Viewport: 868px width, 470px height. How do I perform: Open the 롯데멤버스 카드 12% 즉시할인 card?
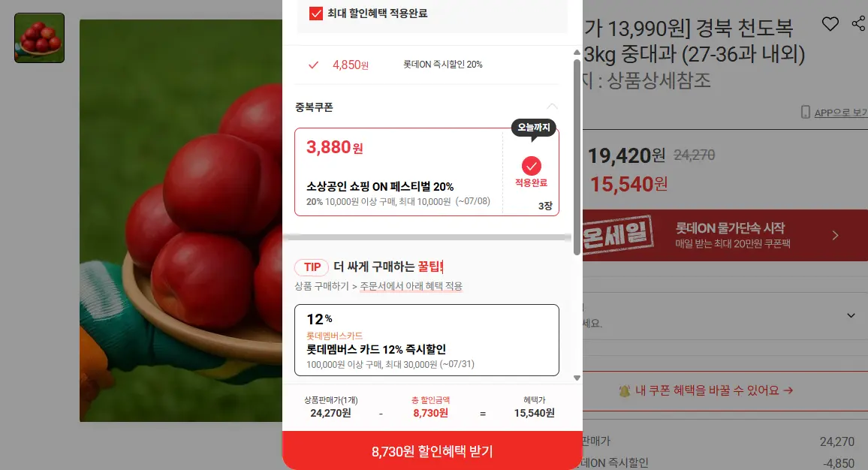pos(426,340)
